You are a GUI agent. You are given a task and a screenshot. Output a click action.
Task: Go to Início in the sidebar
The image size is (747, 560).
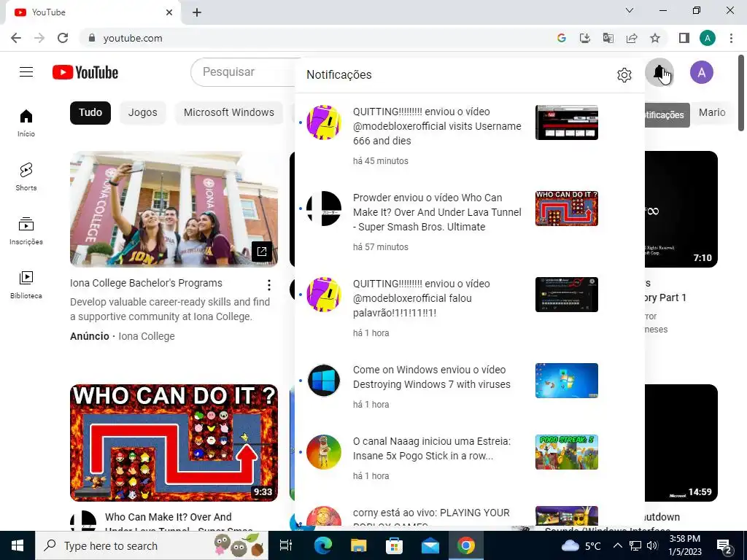click(x=26, y=122)
